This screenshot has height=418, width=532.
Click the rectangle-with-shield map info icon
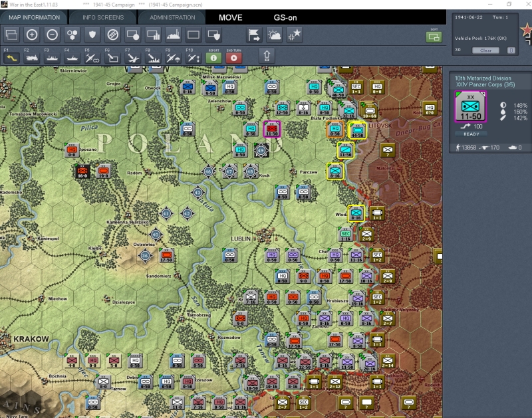click(213, 35)
